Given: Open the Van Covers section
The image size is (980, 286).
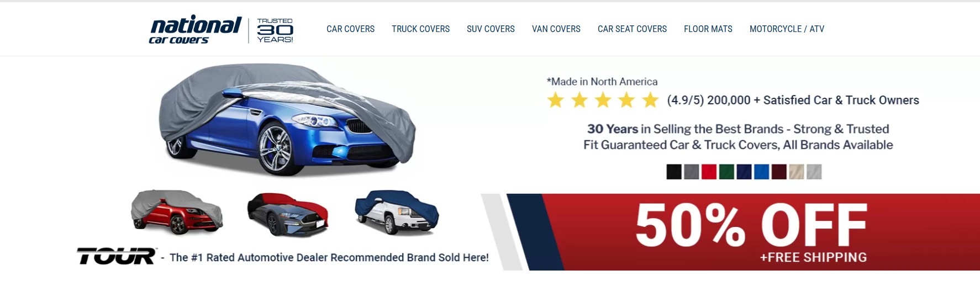Looking at the screenshot, I should pyautogui.click(x=556, y=29).
